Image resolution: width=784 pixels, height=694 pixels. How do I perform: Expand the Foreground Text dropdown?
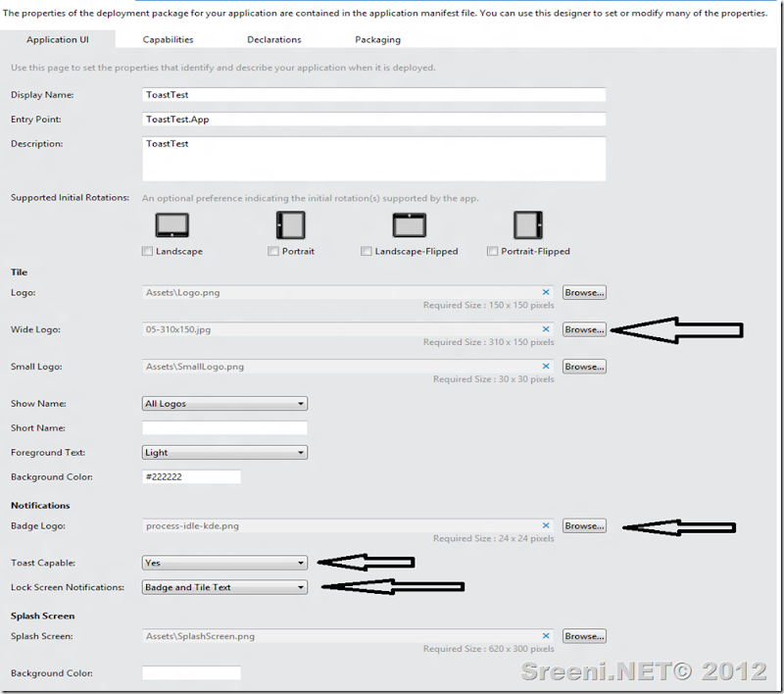tap(224, 453)
